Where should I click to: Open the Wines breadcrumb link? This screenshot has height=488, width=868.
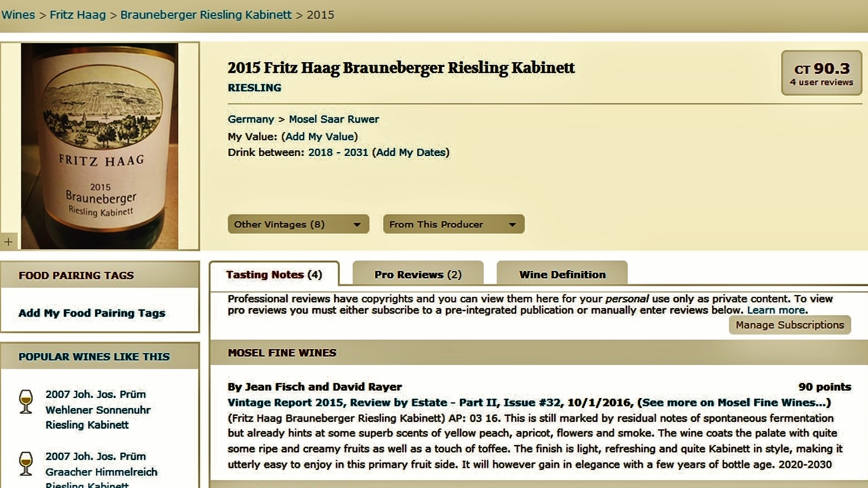18,15
